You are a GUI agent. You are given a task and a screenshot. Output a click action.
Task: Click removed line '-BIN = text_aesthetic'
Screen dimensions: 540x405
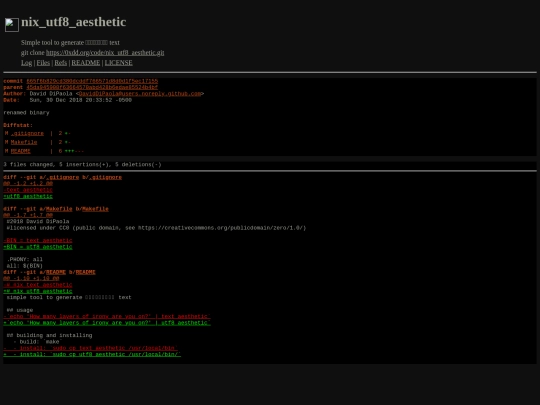pos(38,240)
